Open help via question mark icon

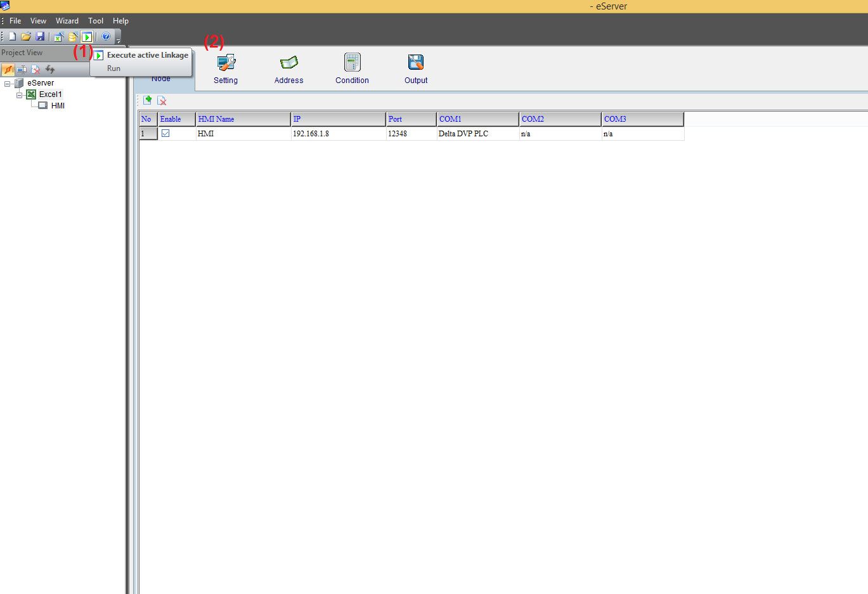106,37
